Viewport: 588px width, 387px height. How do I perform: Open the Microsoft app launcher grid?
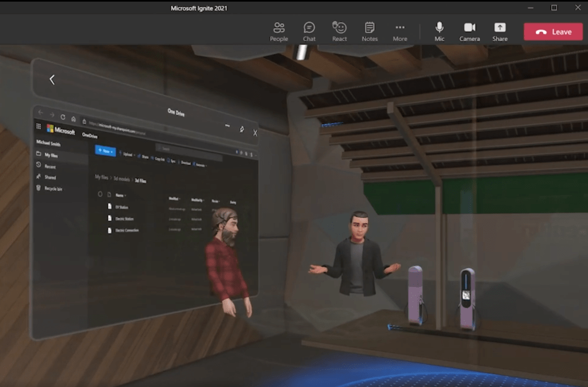click(x=39, y=127)
